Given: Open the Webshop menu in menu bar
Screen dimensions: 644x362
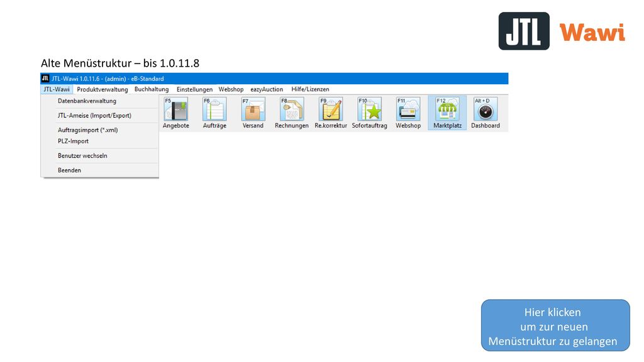Looking at the screenshot, I should pos(231,89).
